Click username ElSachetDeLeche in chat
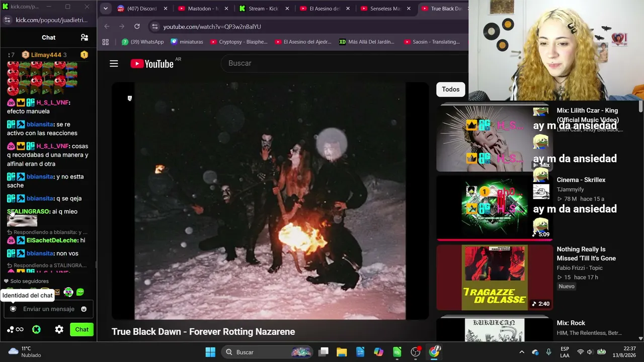Screen dimensions: 644x362 point(52,240)
